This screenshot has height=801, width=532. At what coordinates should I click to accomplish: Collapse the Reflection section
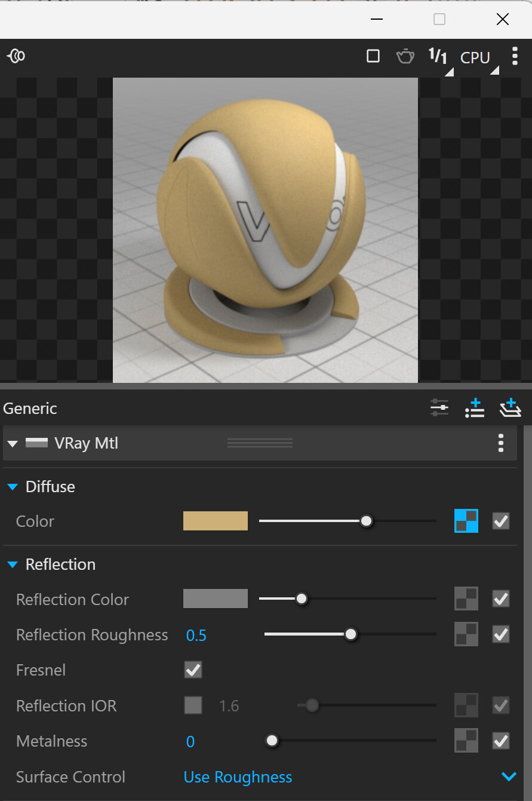13,564
